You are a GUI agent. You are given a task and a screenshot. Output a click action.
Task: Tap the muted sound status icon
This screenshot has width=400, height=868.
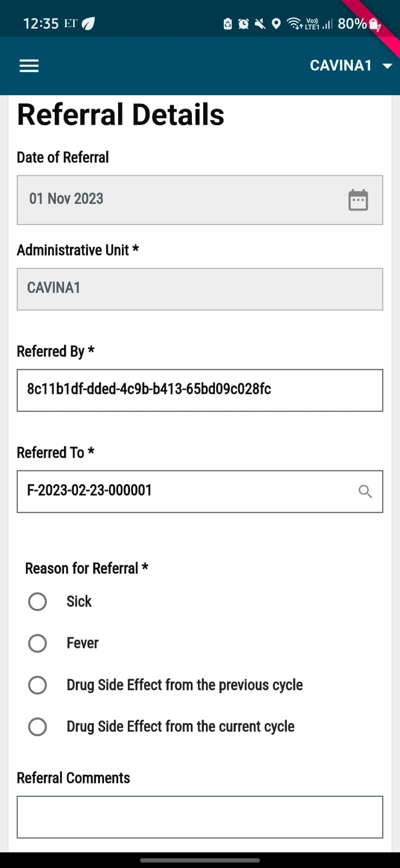click(x=260, y=24)
